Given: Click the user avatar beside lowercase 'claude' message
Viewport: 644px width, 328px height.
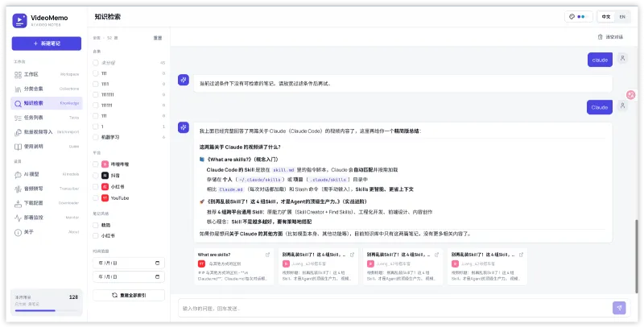Looking at the screenshot, I should point(622,58).
